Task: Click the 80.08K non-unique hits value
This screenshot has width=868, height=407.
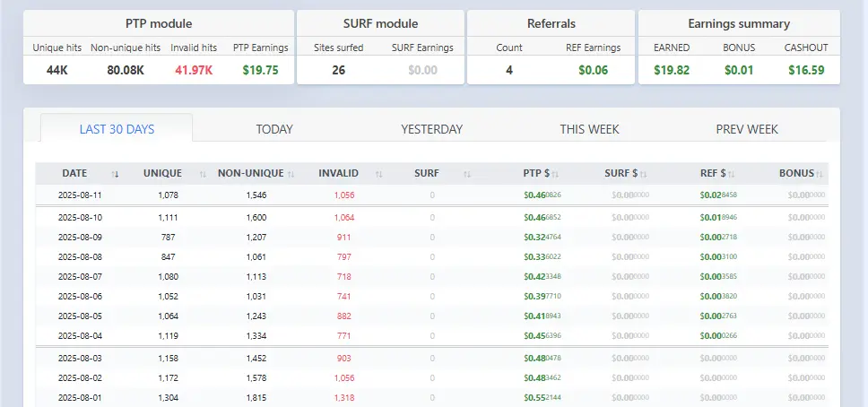Action: click(x=126, y=70)
